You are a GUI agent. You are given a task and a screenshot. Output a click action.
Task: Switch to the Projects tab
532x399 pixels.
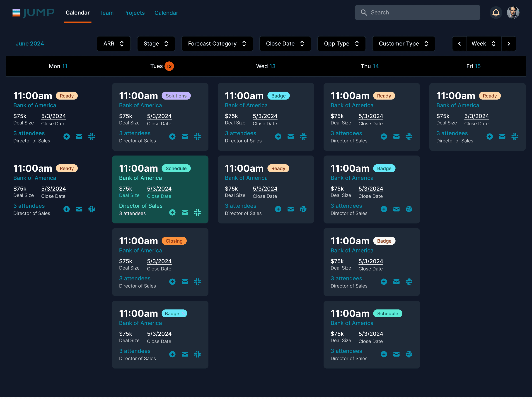click(134, 13)
